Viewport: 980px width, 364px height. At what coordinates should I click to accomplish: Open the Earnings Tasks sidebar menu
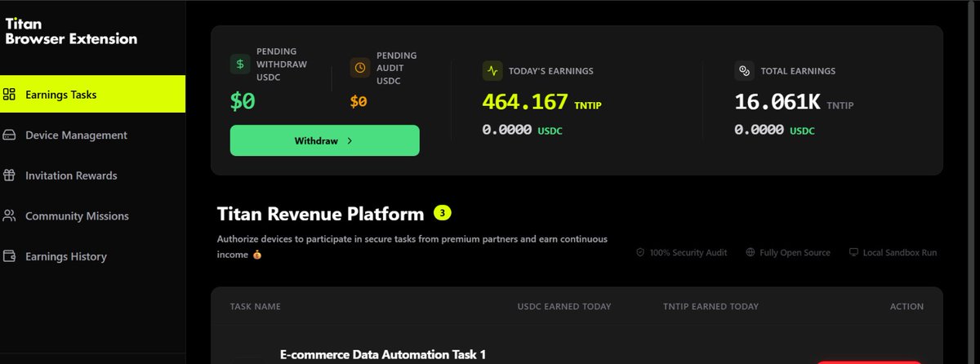(x=92, y=95)
